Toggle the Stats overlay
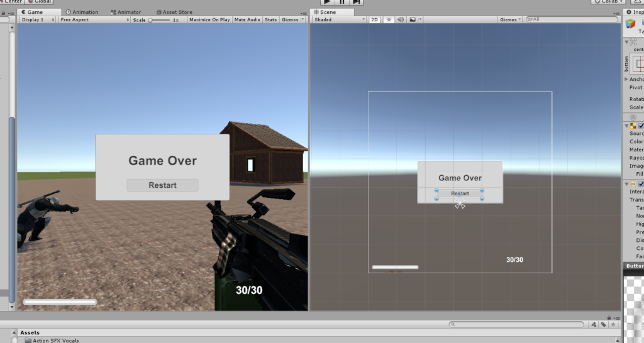Screen dimensions: 644x343 pos(270,19)
